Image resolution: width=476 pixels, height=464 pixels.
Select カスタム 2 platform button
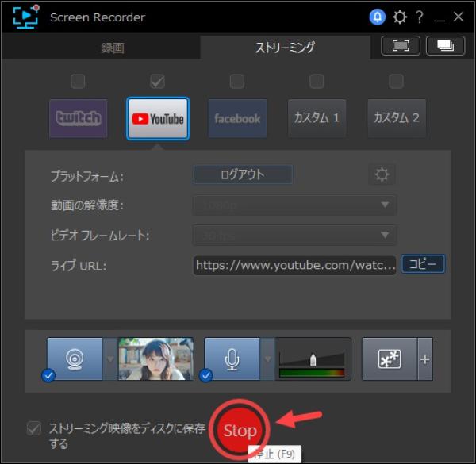[397, 118]
